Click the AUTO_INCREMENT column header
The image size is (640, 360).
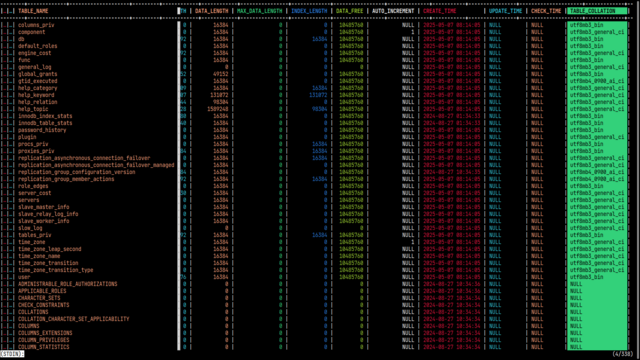tap(393, 11)
